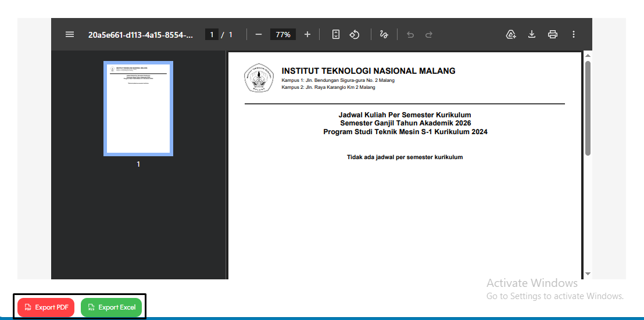Select the page 1 thumbnail

point(138,109)
